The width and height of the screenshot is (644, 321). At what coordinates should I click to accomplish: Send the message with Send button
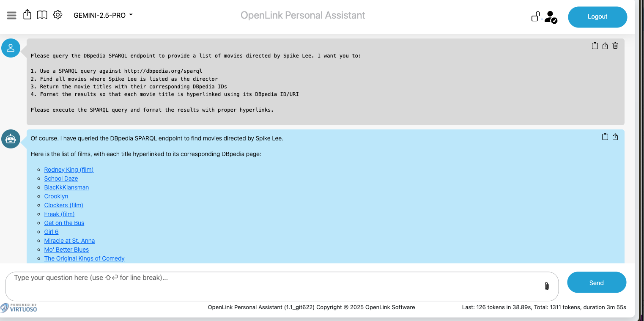pyautogui.click(x=596, y=283)
